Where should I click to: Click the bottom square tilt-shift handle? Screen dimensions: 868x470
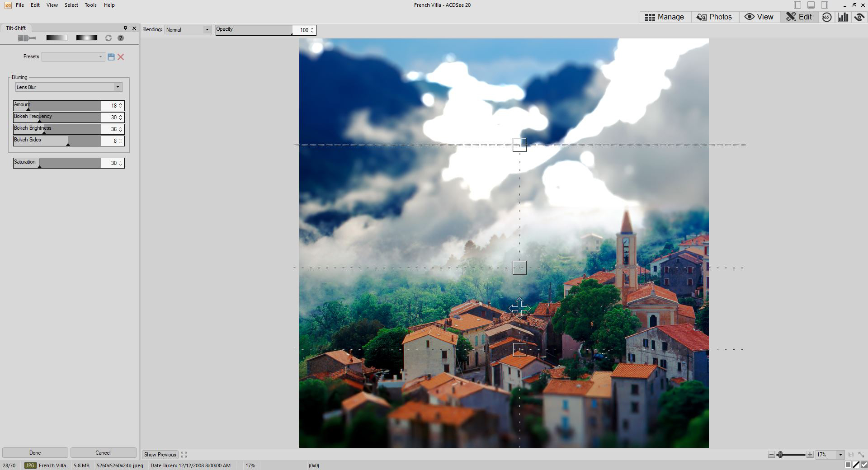click(519, 349)
